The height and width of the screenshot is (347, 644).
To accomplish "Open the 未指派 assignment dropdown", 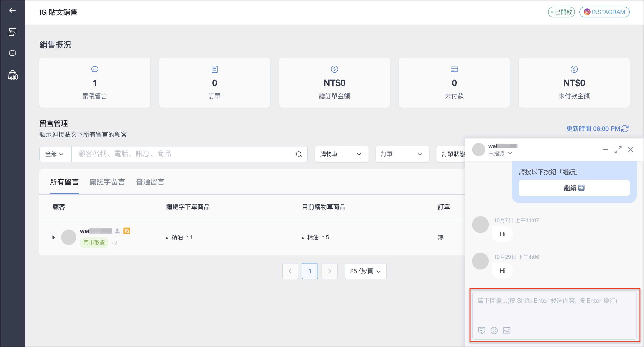I will coord(500,154).
